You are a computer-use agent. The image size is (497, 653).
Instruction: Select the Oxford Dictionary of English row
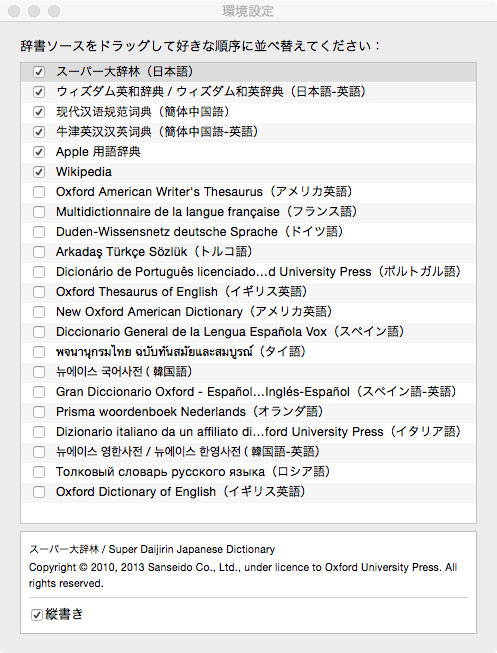[248, 492]
